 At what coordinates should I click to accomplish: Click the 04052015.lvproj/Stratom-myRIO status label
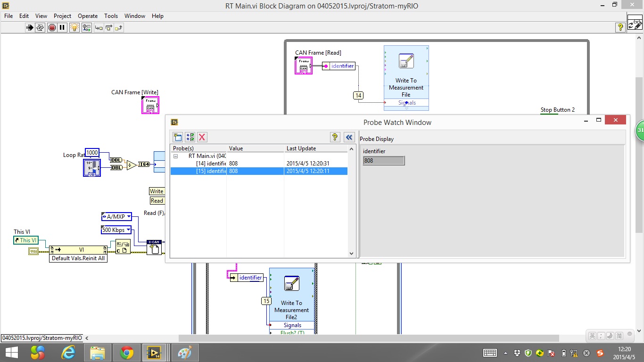coord(41,338)
